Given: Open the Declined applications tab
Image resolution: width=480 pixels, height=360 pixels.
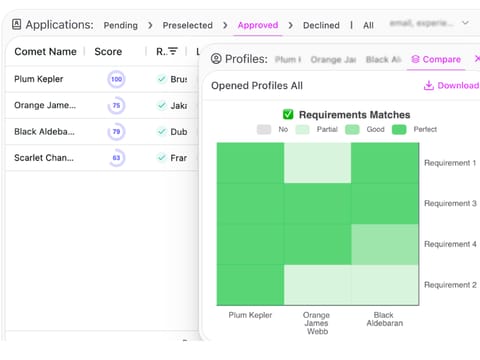Looking at the screenshot, I should [x=321, y=25].
